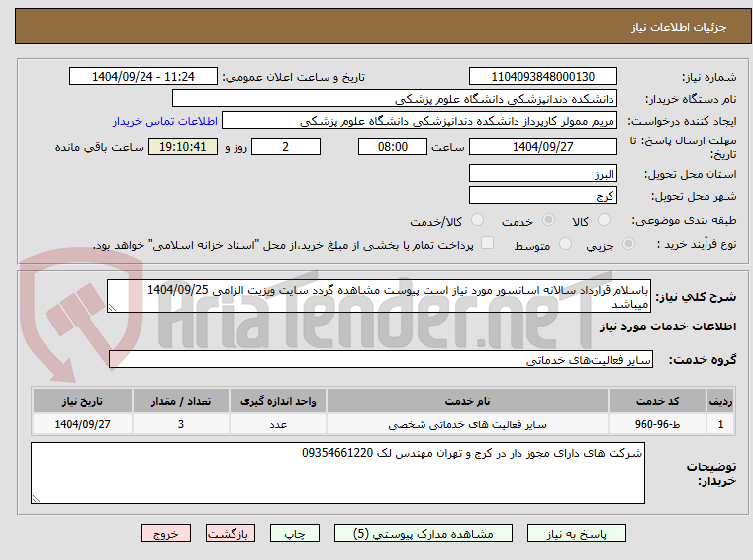Click the unit cell عدد

[x=278, y=424]
